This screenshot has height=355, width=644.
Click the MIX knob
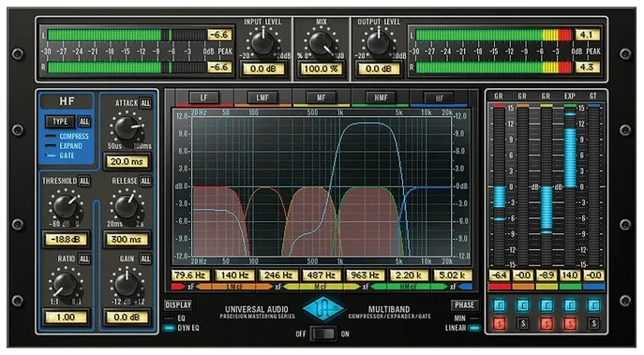[322, 43]
